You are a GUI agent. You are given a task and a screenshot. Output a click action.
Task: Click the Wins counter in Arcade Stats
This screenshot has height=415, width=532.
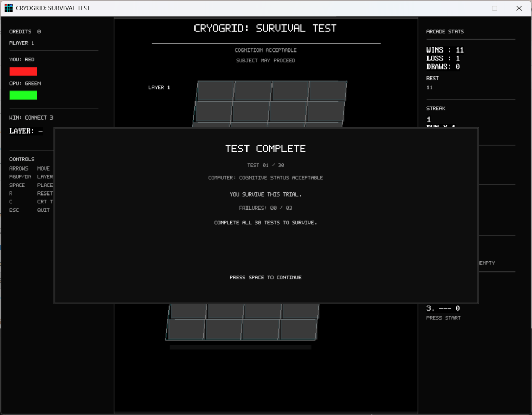click(x=445, y=50)
